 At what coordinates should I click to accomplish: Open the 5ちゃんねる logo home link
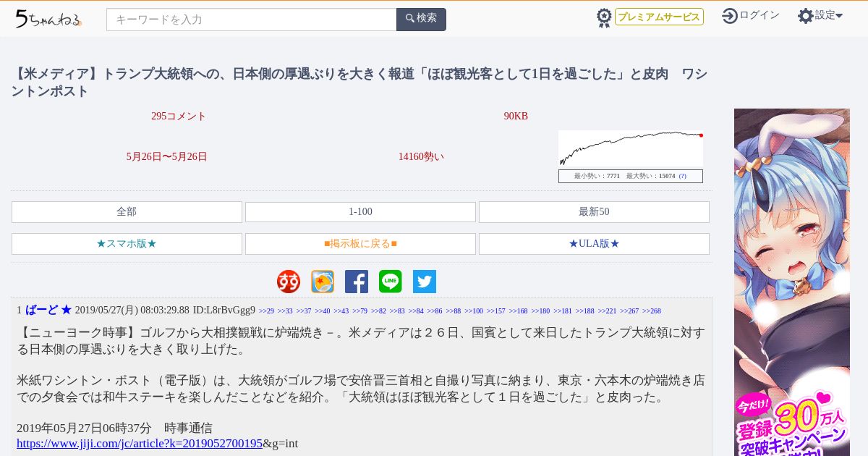click(x=48, y=19)
